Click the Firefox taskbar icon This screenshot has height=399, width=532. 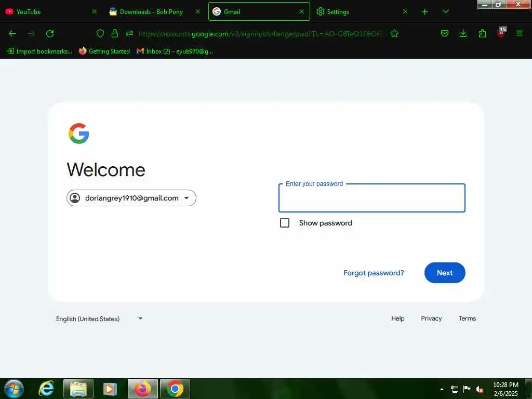click(143, 389)
